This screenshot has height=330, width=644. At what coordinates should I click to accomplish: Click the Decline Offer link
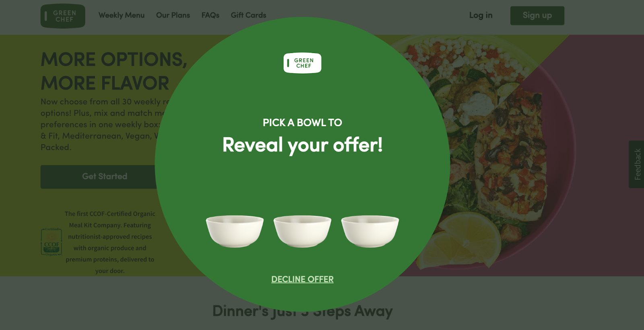pyautogui.click(x=302, y=279)
